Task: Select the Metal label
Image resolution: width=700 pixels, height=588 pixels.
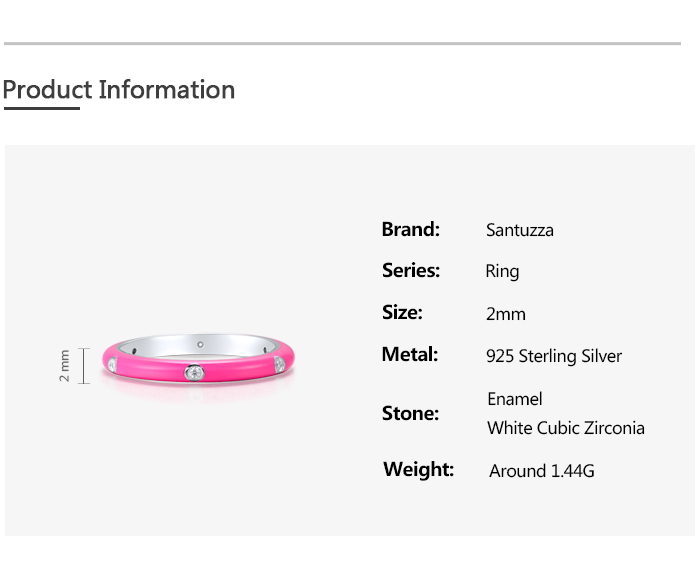Action: point(410,354)
